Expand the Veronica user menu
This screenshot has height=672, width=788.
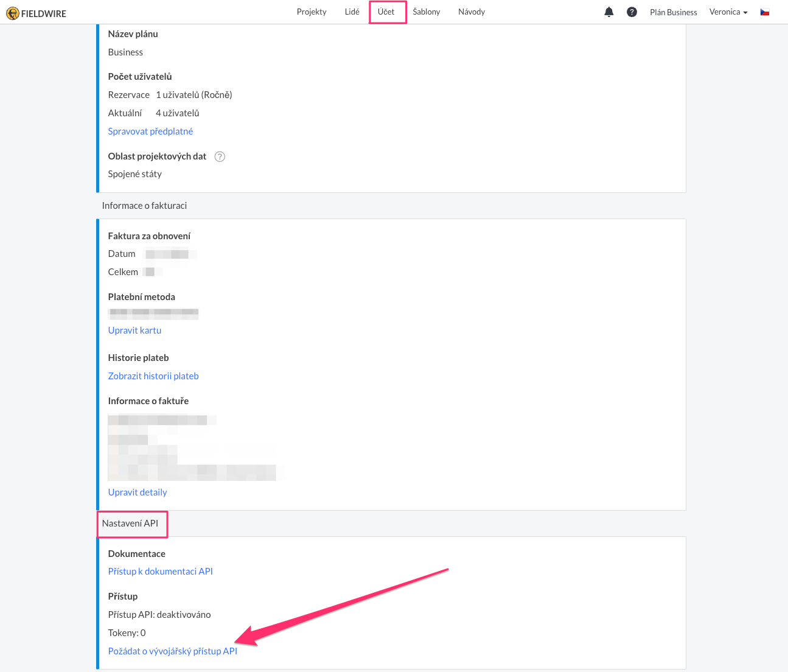pyautogui.click(x=728, y=12)
